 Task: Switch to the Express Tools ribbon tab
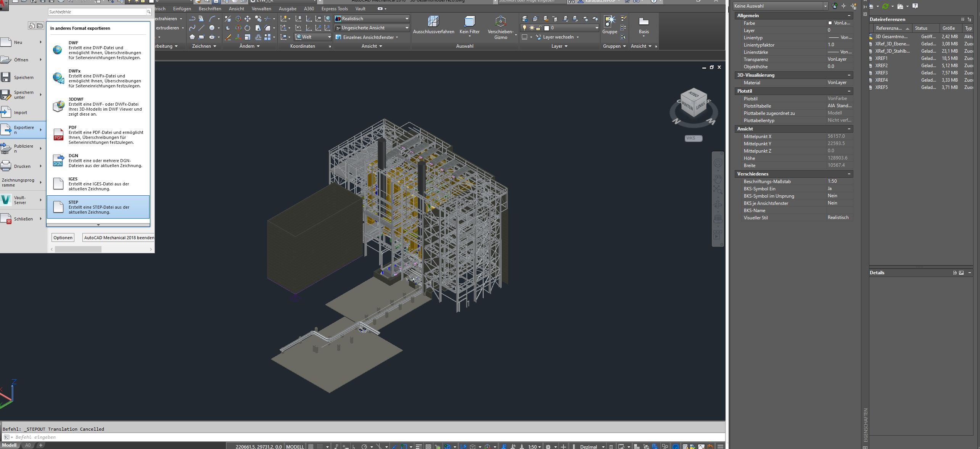pyautogui.click(x=334, y=8)
